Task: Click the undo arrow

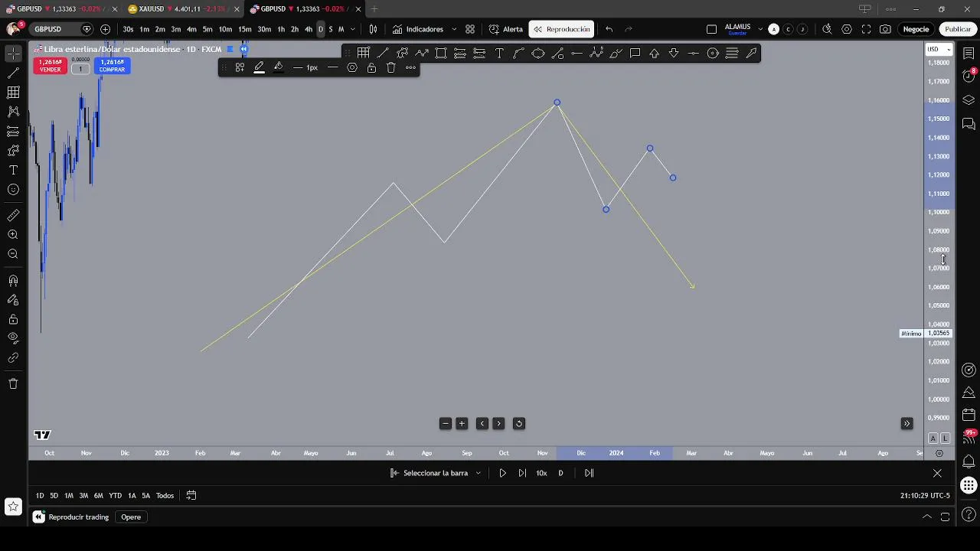Action: point(609,29)
